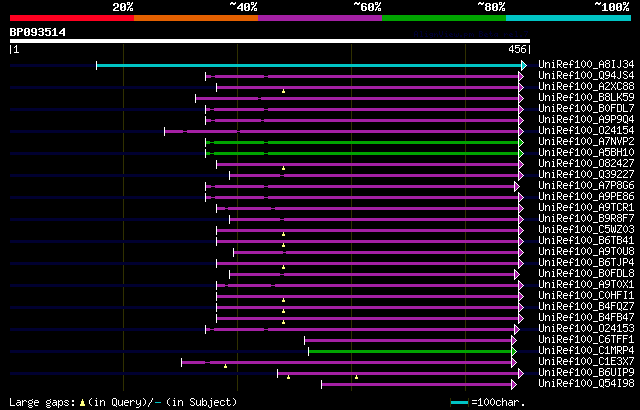640x410 pixels.
Task: Open the UniRef100_A7NVP2 hit label
Action: click(586, 142)
